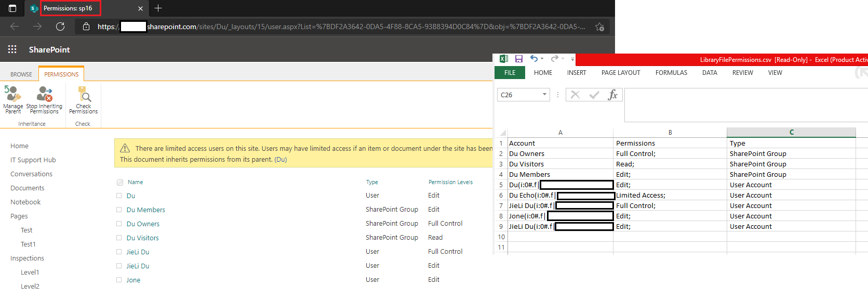Reload the page with refresh icon
868x298 pixels.
tap(60, 27)
